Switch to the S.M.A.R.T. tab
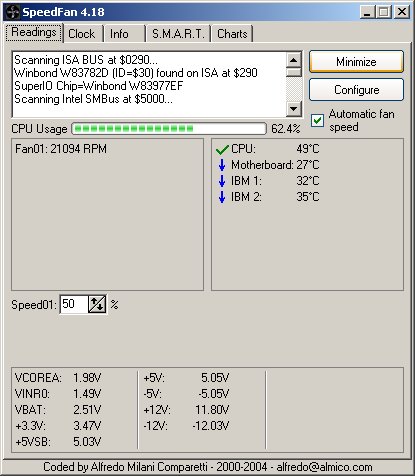This screenshot has height=476, width=415. click(178, 34)
